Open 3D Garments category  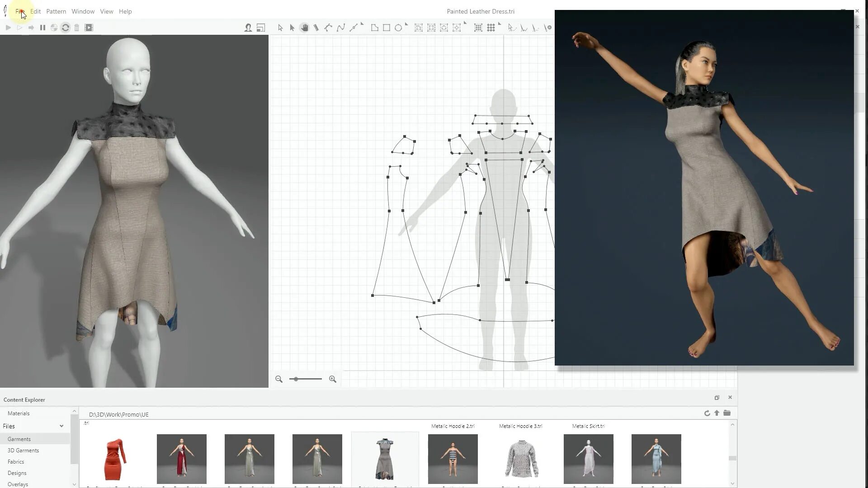click(23, 450)
